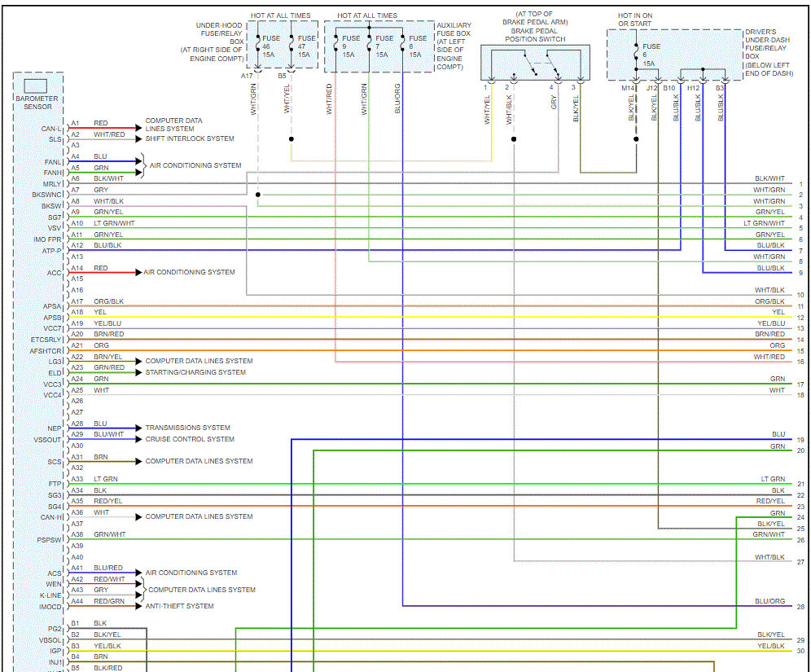The width and height of the screenshot is (811, 672).
Task: Select the ETCSRLY signal name
Action: point(46,340)
